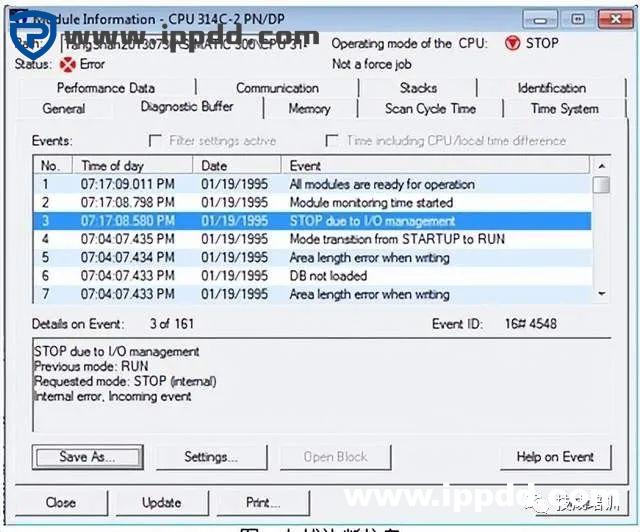Click the events list scroll up arrow
This screenshot has height=532, width=640.
point(602,166)
